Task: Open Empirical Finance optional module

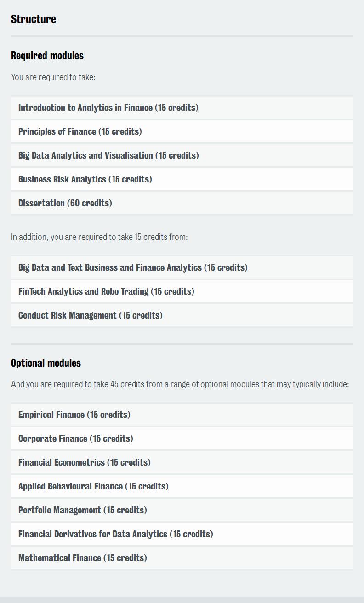Action: click(x=182, y=415)
